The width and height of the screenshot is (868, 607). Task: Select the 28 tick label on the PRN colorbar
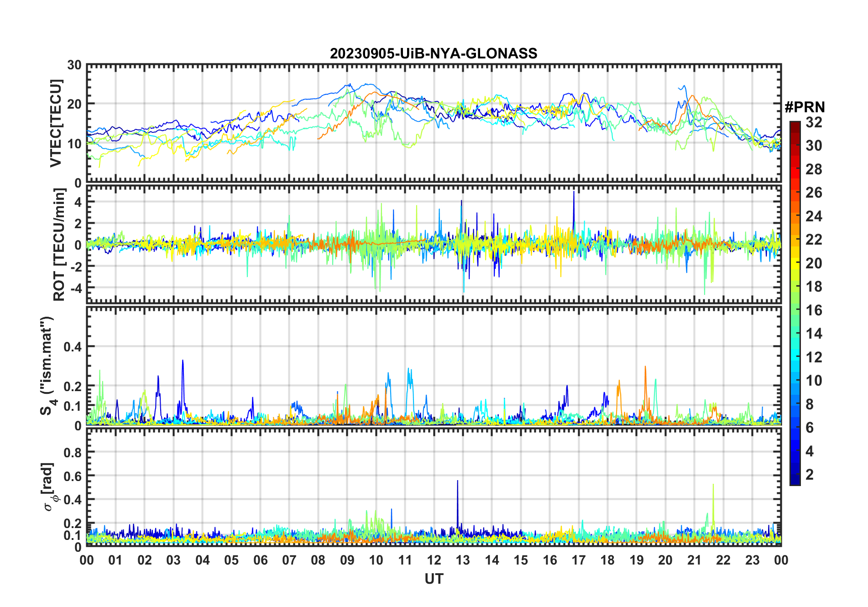tap(814, 169)
